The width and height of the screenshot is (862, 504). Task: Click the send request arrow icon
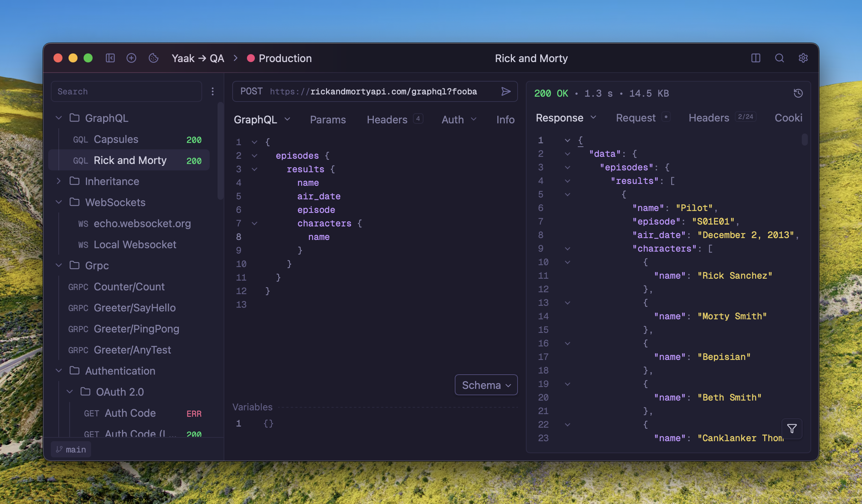pos(506,91)
